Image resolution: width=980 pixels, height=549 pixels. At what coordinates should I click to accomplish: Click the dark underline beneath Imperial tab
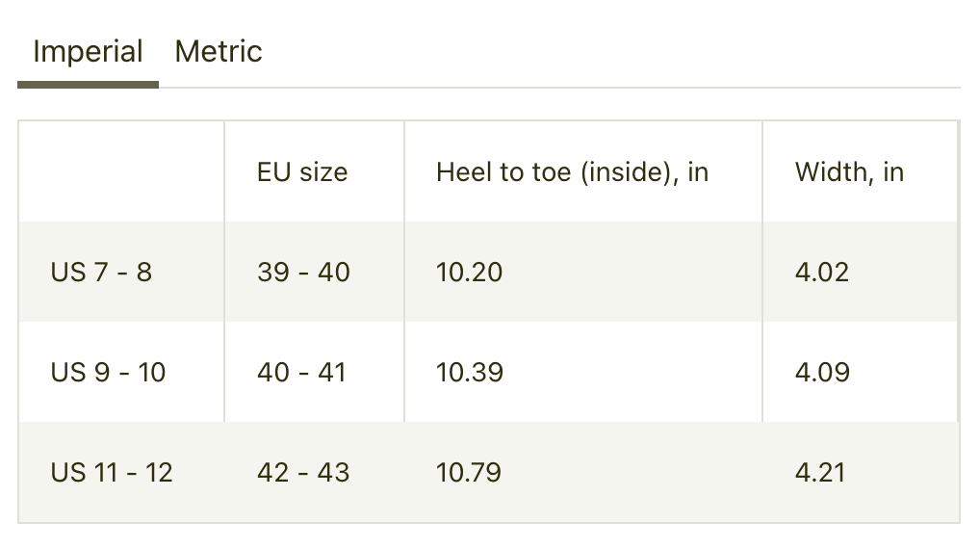pos(88,85)
